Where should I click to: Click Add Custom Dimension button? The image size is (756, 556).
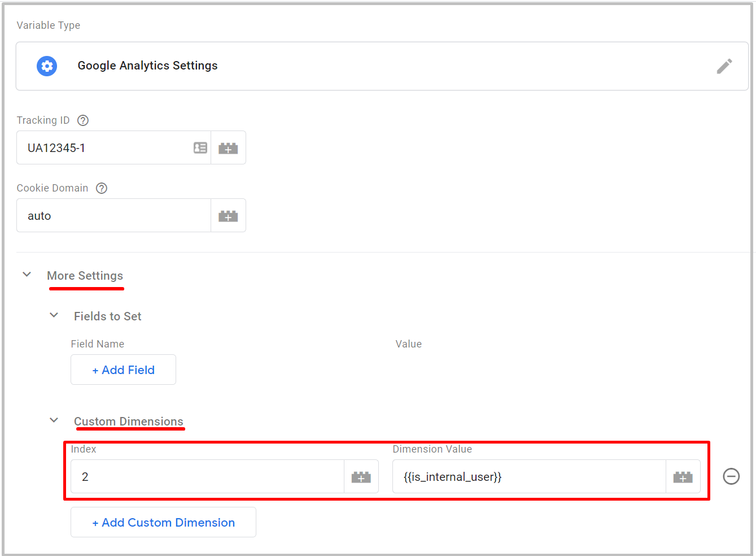(x=163, y=522)
